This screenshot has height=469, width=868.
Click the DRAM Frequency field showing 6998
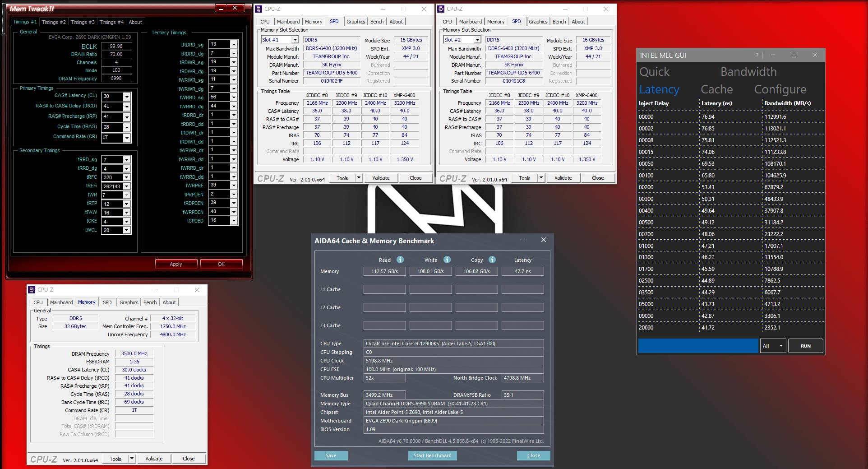coord(116,79)
